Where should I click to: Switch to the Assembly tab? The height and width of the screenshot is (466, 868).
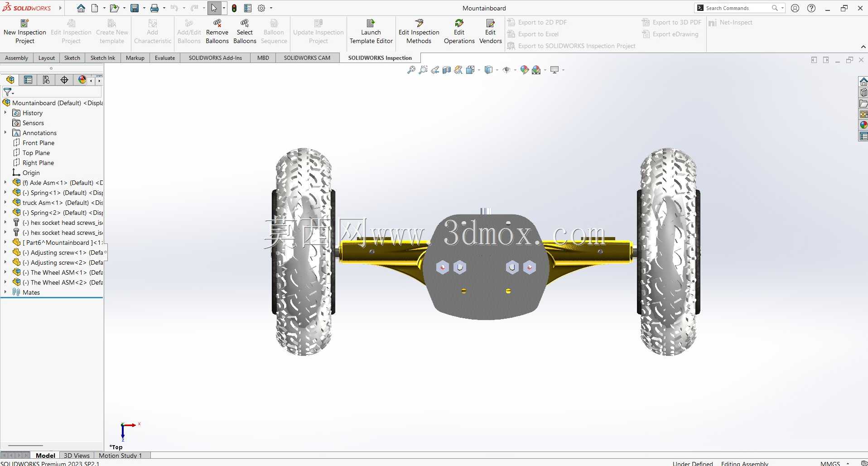coord(16,58)
